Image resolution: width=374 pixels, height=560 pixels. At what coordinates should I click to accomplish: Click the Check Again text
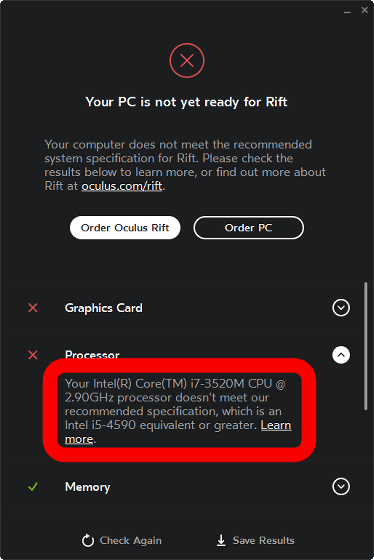coord(130,541)
